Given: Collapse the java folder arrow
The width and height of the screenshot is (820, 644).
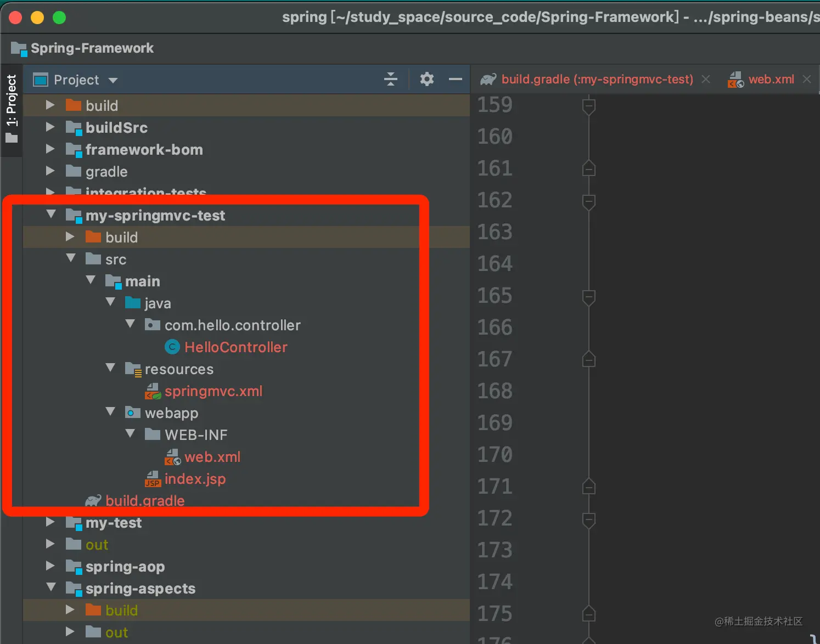Looking at the screenshot, I should tap(110, 302).
